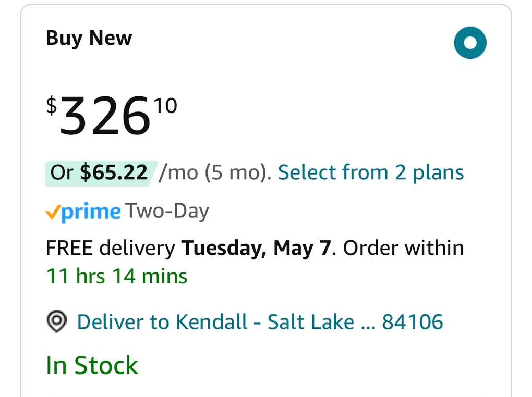This screenshot has width=532, height=397.
Task: Click the 11 hrs 14 mins countdown
Action: (x=116, y=276)
